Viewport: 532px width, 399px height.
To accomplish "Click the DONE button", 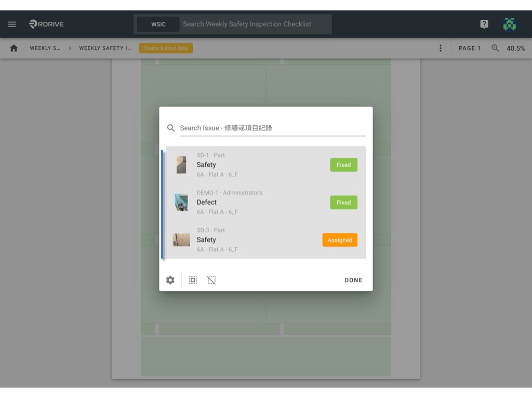I will pyautogui.click(x=353, y=280).
